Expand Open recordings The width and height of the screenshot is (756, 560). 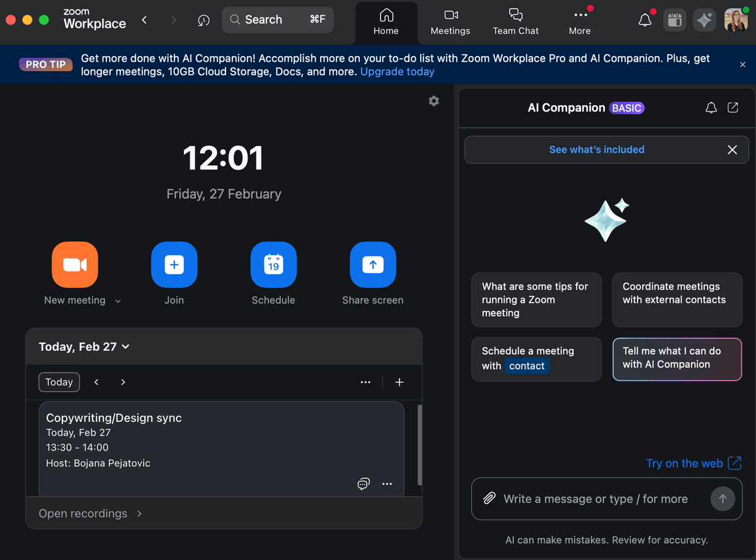tap(83, 513)
